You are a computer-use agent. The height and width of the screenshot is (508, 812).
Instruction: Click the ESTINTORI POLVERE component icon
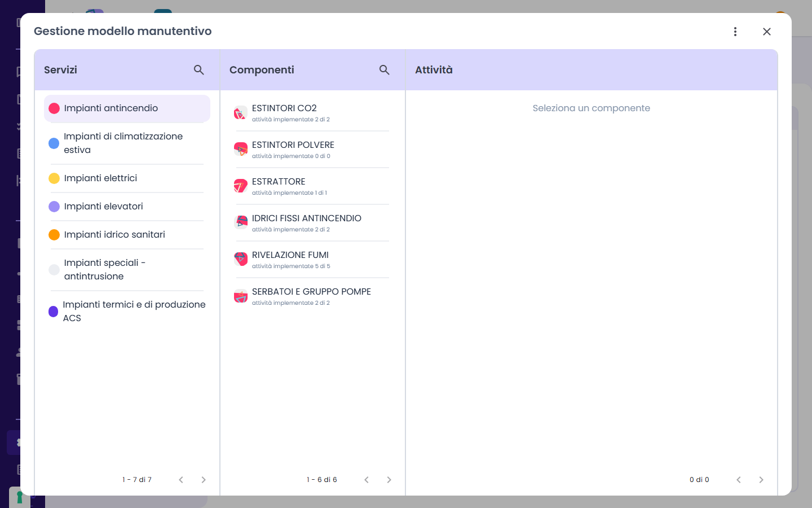pos(241,150)
